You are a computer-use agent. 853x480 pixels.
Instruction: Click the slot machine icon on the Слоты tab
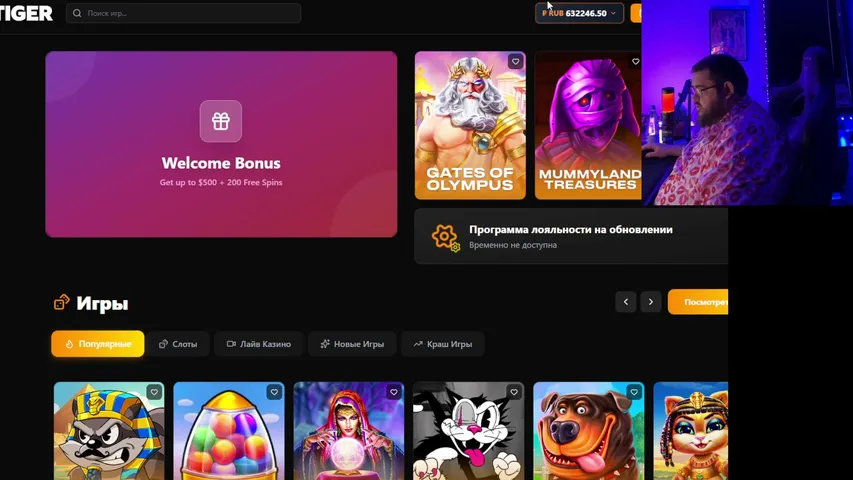[163, 344]
